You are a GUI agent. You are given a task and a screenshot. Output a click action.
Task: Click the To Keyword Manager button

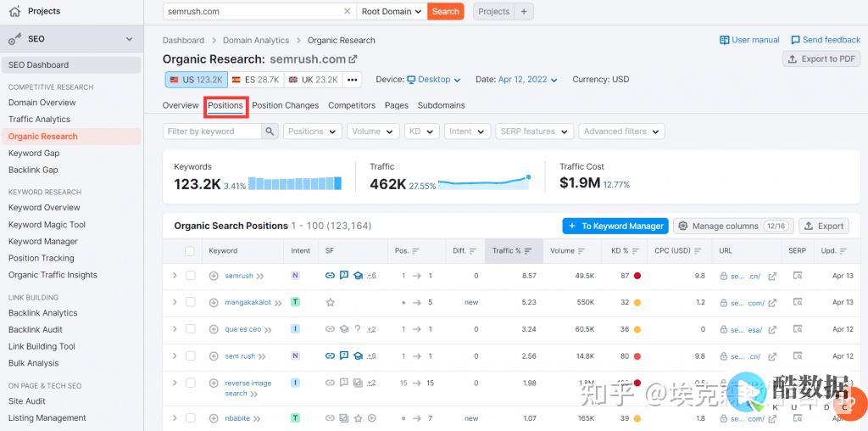pos(615,226)
